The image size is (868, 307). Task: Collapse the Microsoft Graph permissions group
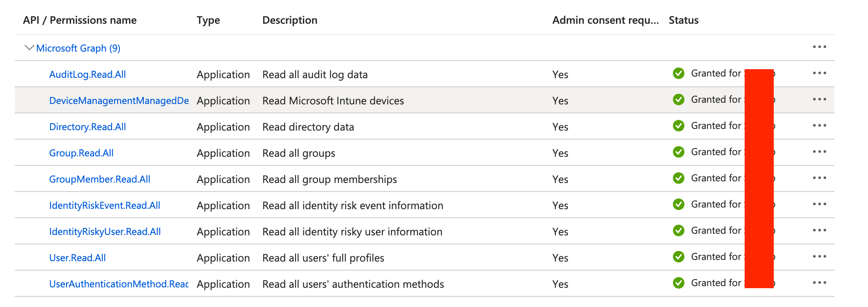point(29,48)
